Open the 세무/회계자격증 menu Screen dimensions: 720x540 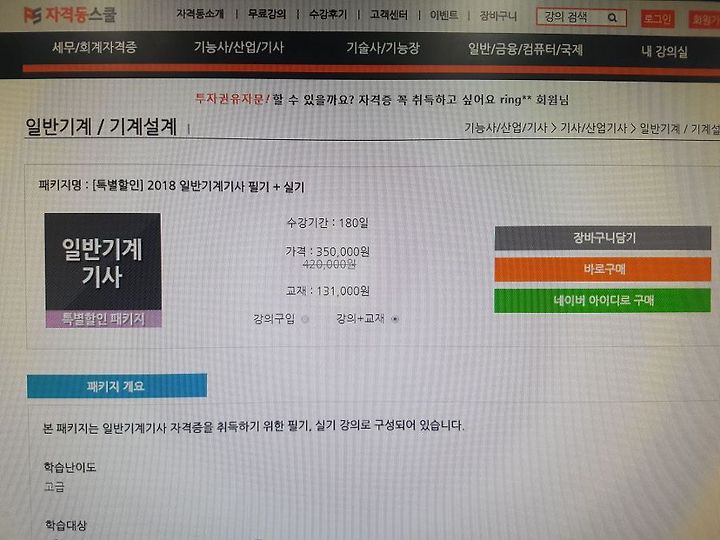(x=95, y=47)
